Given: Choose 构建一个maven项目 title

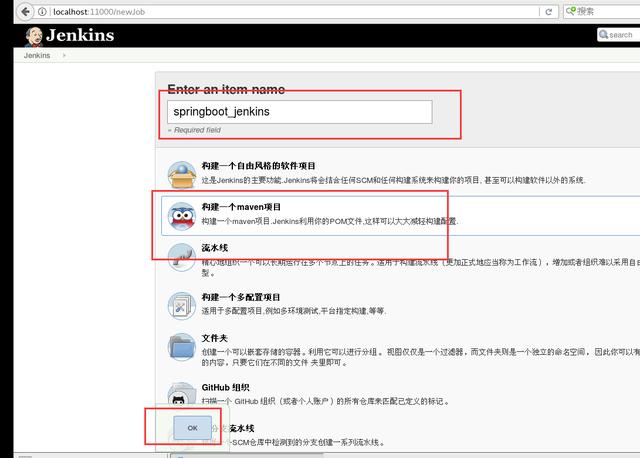Looking at the screenshot, I should 241,207.
